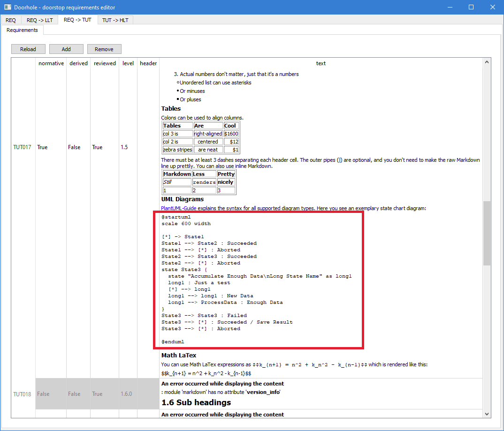Click the Remove button
Viewport: 504px width, 431px height.
point(104,49)
